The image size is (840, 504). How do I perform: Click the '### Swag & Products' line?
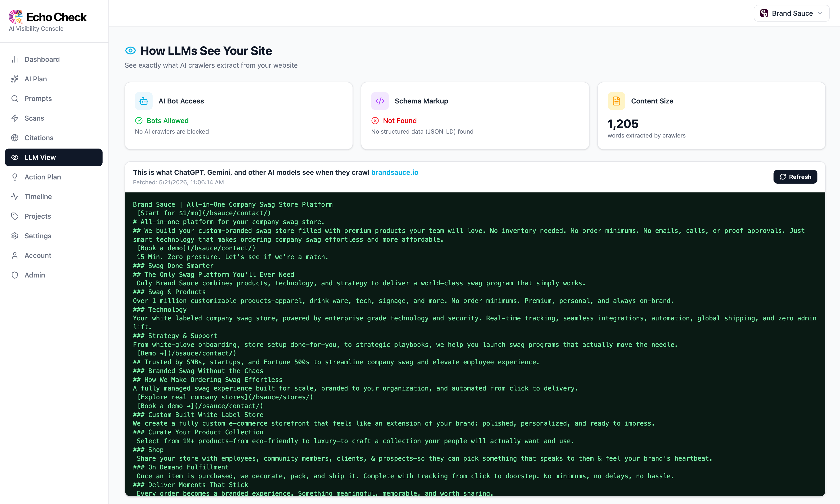169,292
